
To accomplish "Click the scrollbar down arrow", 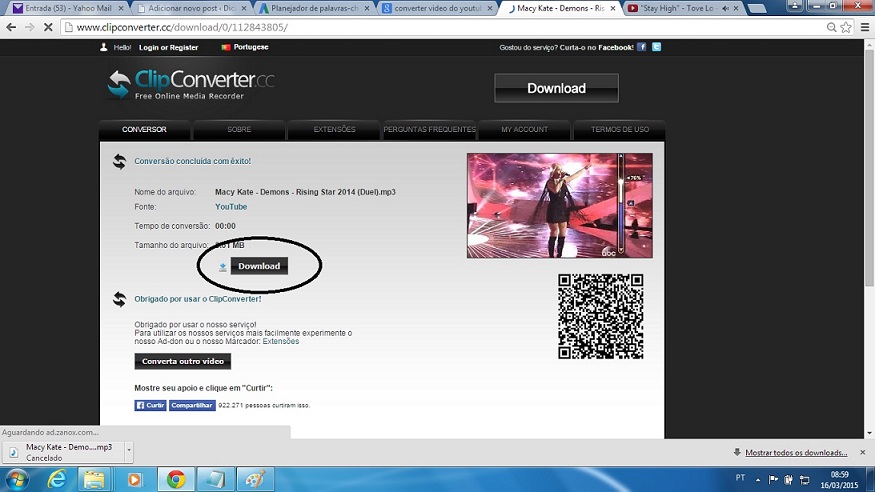I will click(869, 433).
